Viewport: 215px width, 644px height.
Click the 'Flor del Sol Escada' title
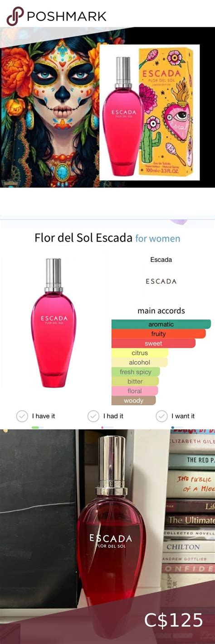point(83,238)
